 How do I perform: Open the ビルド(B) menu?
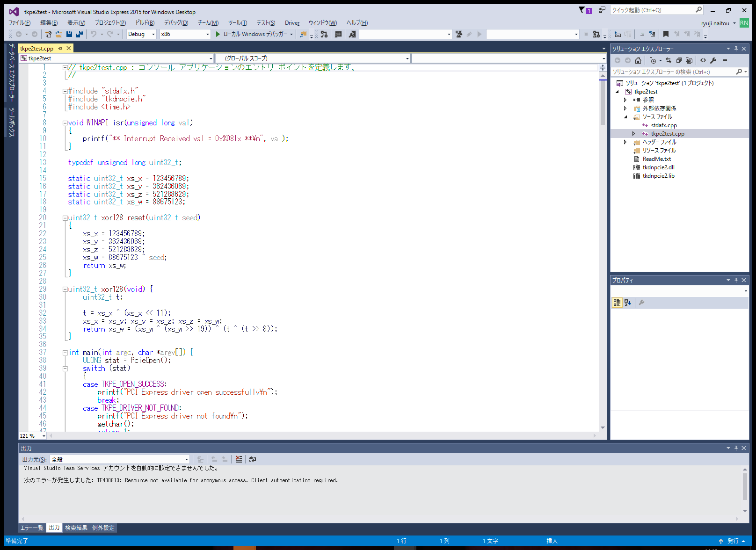click(145, 23)
